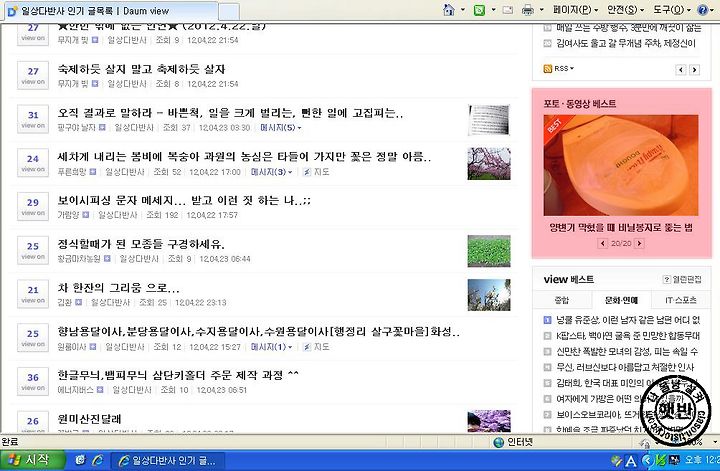Select the 종합 tab in view 베스트
The height and width of the screenshot is (471, 720).
coord(562,300)
